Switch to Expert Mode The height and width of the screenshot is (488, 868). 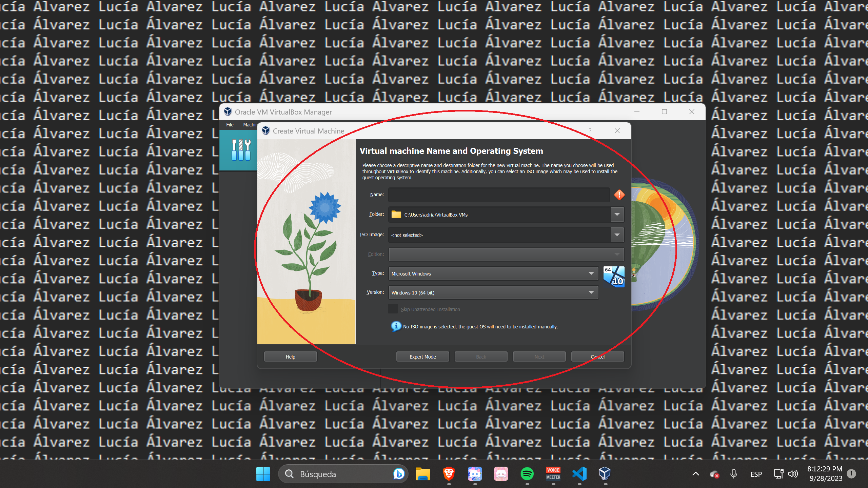pos(422,356)
